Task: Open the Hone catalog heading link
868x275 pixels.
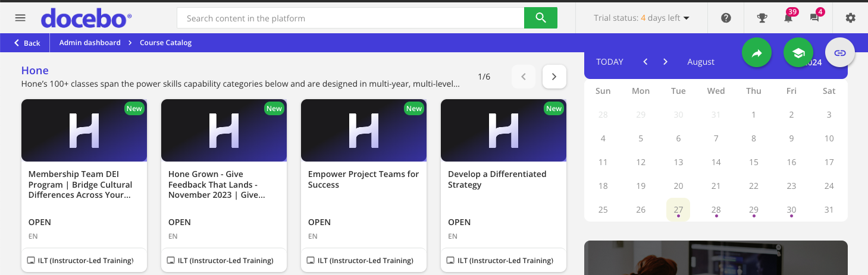Action: 35,71
